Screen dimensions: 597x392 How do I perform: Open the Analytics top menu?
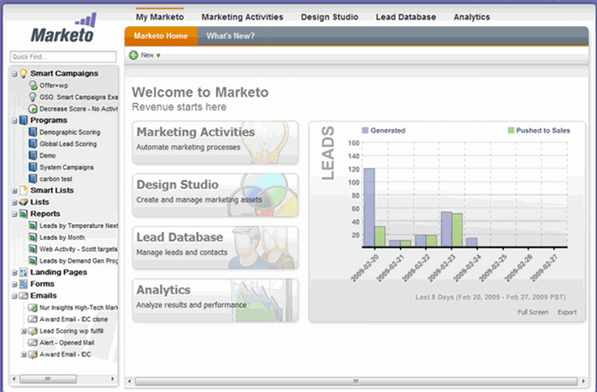pos(472,17)
